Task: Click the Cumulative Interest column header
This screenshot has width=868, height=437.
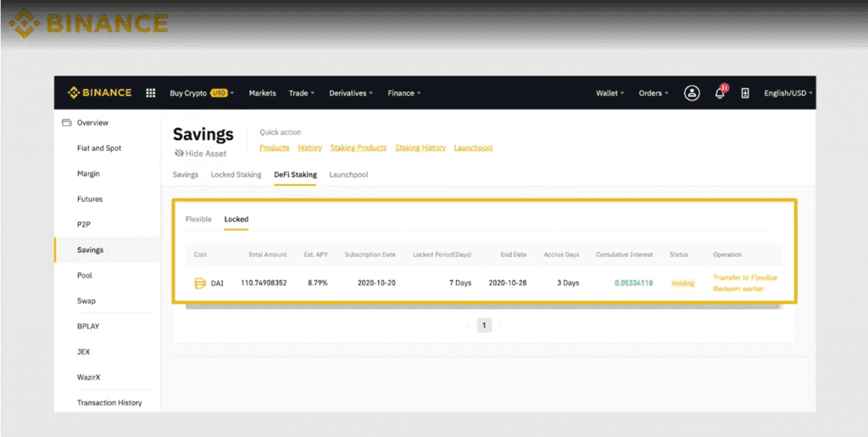Action: tap(625, 255)
